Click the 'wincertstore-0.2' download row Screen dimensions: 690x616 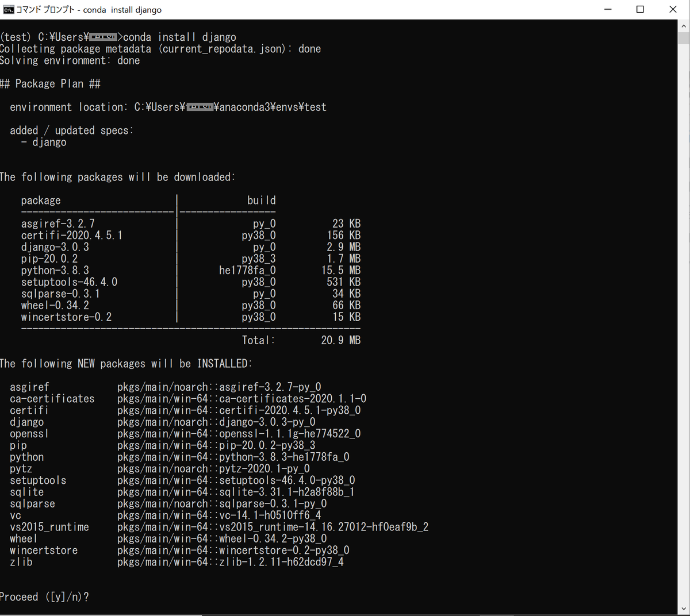pos(191,317)
